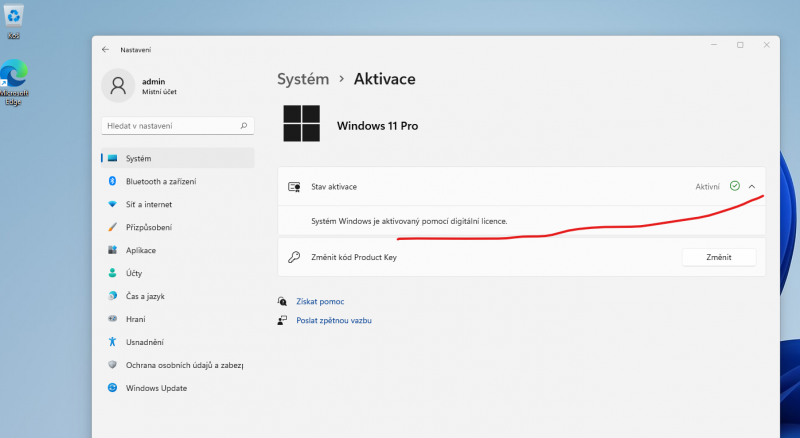Click the back arrow in Nastavení window

[x=105, y=50]
